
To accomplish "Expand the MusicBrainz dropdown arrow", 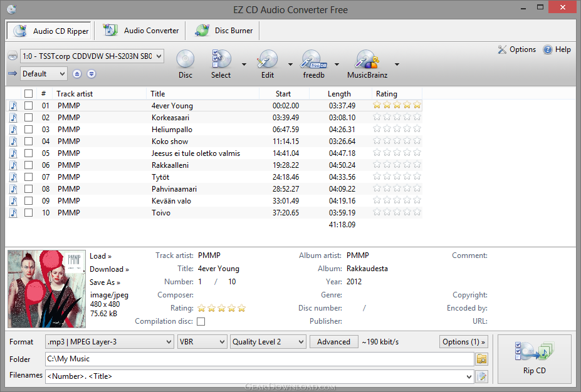I will (x=397, y=64).
